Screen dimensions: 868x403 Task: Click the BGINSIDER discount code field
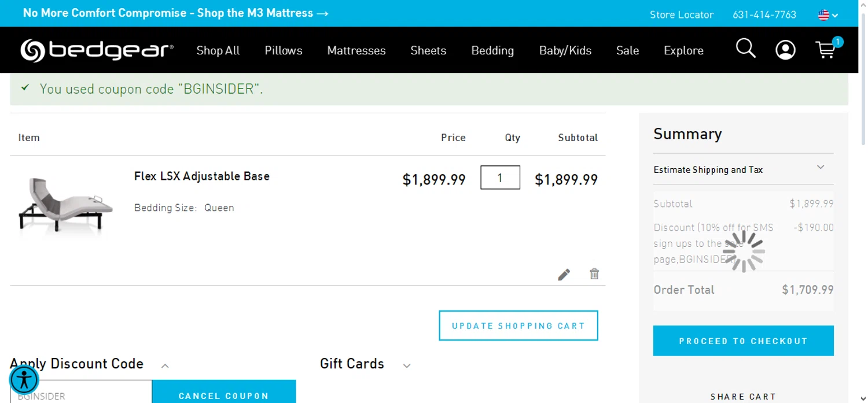click(81, 391)
